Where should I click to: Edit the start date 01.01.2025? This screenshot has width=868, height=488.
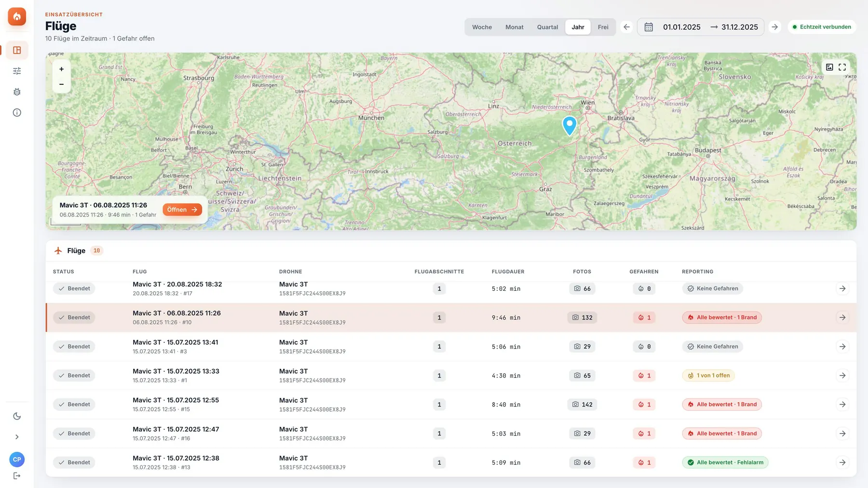681,27
